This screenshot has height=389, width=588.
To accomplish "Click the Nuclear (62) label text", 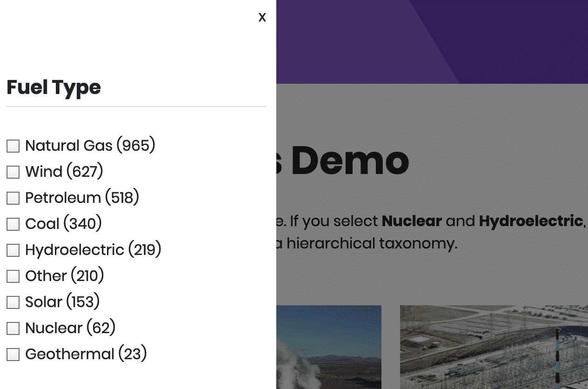I will (70, 328).
